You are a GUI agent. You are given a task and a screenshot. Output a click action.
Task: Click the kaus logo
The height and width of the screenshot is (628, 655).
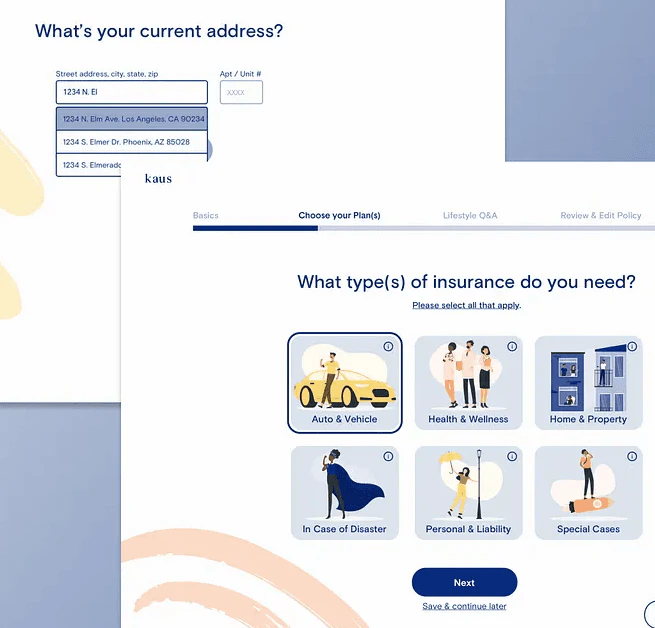[x=158, y=179]
